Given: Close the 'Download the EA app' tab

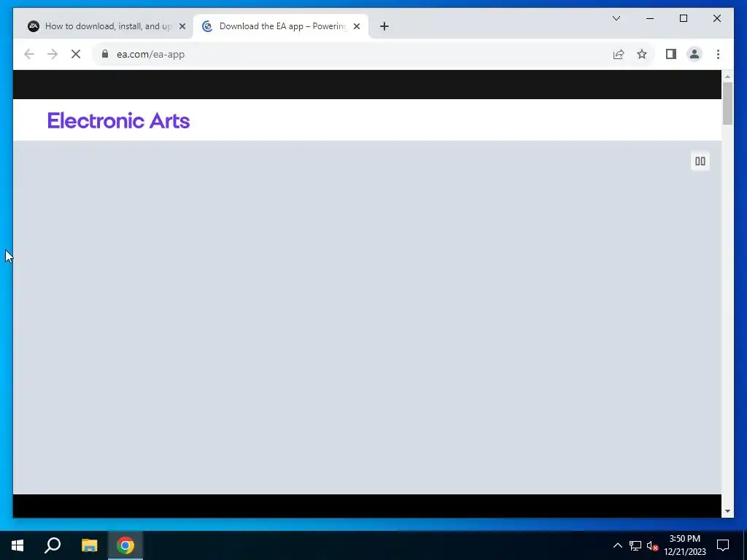Looking at the screenshot, I should (x=356, y=26).
